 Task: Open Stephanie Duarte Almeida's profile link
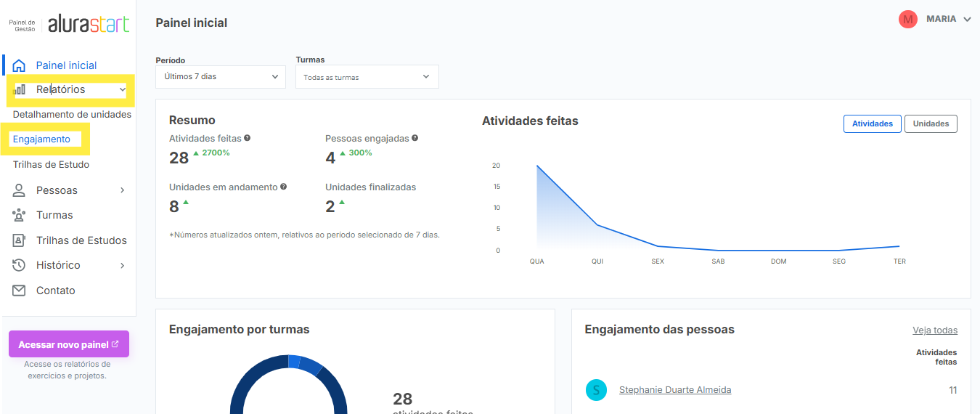(674, 390)
